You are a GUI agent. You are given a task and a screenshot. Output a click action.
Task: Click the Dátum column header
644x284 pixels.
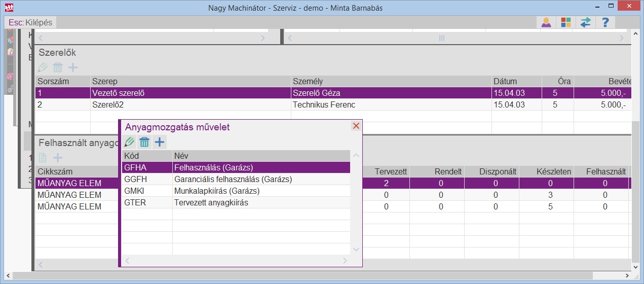point(517,81)
